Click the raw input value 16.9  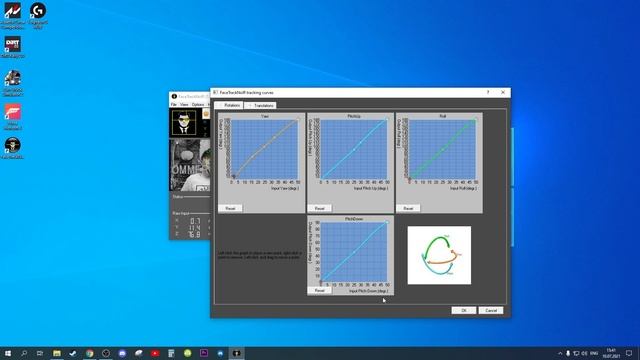pos(195,235)
